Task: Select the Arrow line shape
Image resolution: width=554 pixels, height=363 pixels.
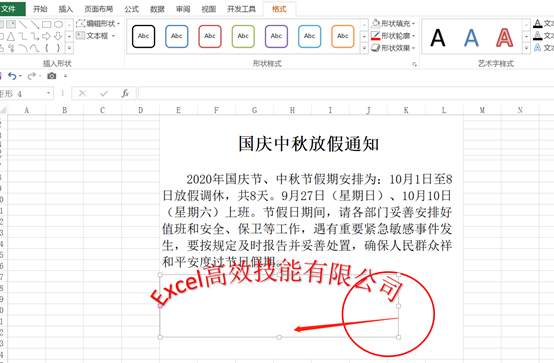Action: coord(35,24)
